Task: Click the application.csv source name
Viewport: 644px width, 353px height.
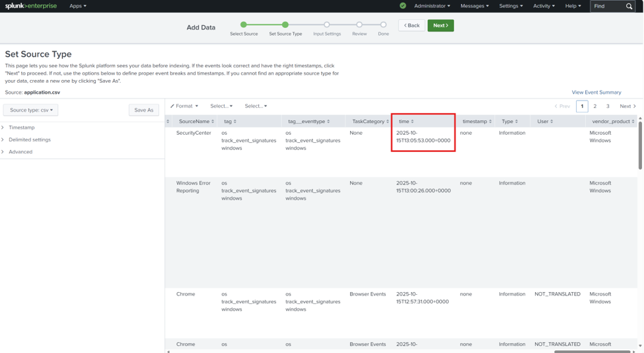Action: 42,93
